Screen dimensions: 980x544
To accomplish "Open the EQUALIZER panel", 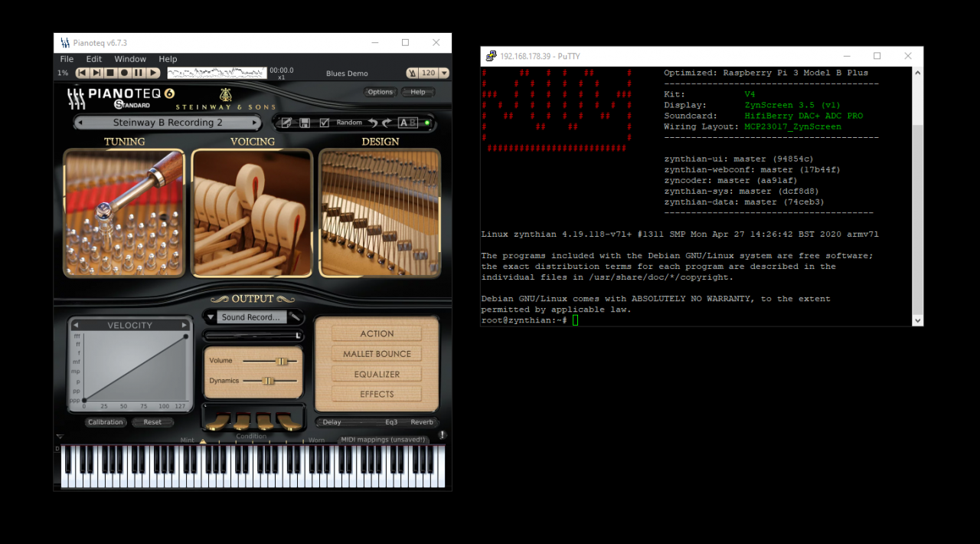I will (377, 375).
